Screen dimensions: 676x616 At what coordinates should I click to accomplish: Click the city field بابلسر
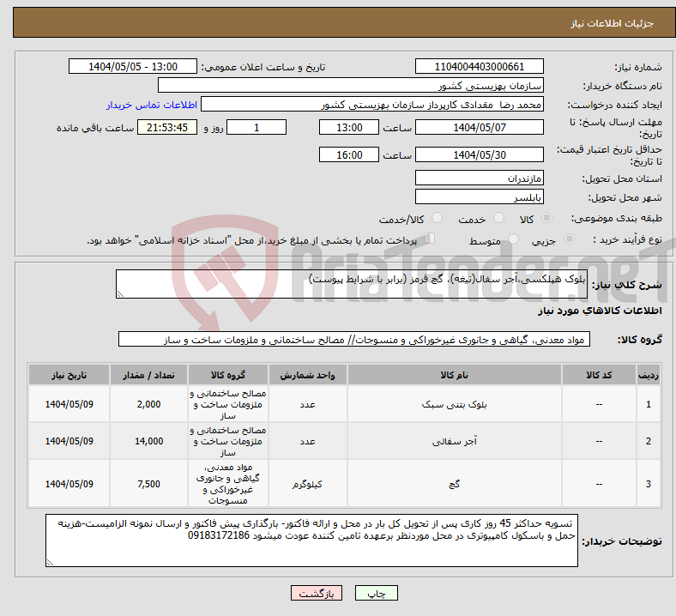click(x=479, y=196)
